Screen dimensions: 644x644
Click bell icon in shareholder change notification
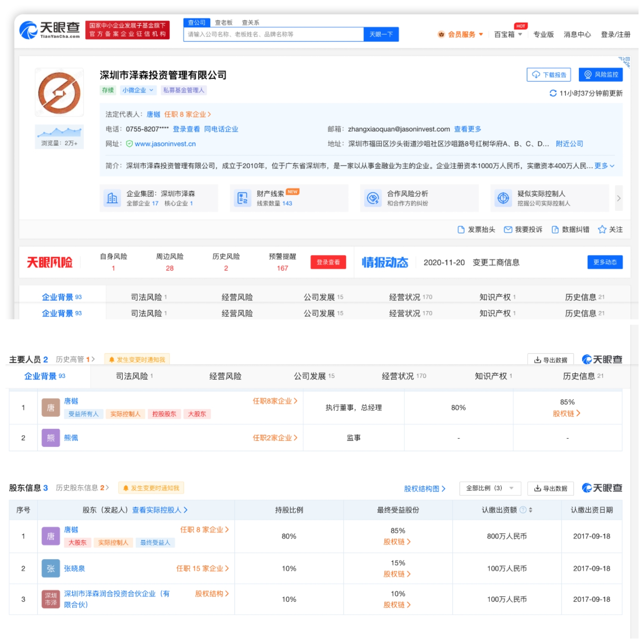pos(126,488)
